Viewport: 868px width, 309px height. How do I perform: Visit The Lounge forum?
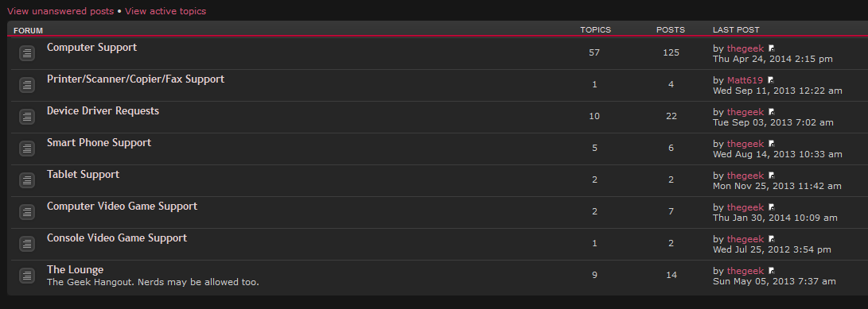[x=76, y=270]
